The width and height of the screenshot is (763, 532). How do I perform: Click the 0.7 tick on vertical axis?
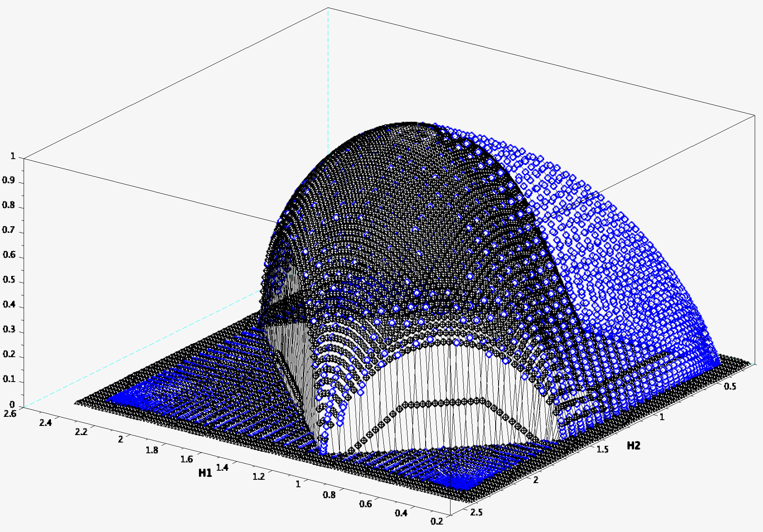9,230
